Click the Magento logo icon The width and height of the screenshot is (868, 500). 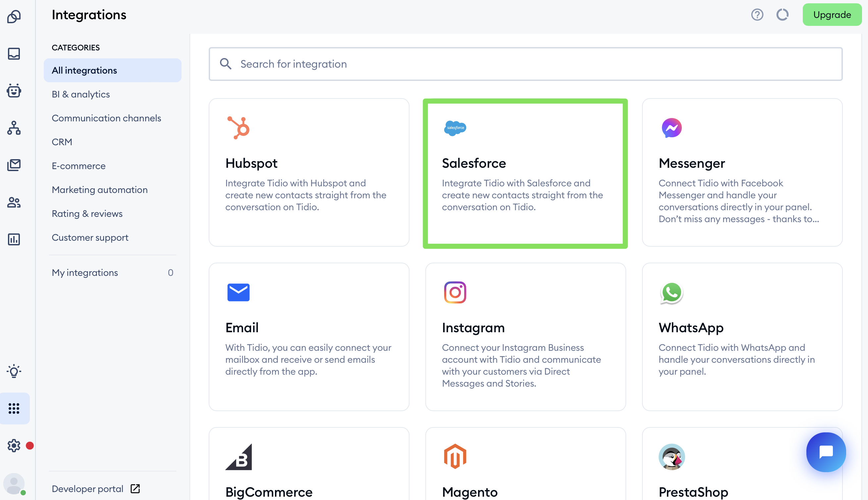[x=455, y=457]
